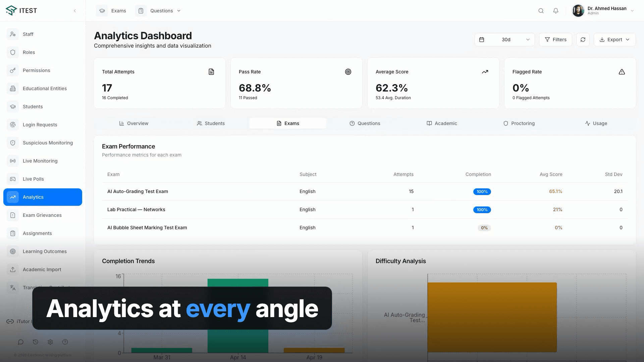Image resolution: width=644 pixels, height=362 pixels.
Task: Open Analytics in the sidebar
Action: point(43,197)
